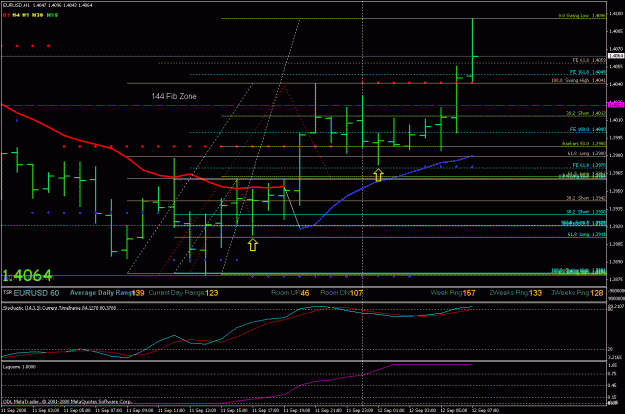
Task: Click the 'EURUSD 60' TSR label
Action: point(36,293)
